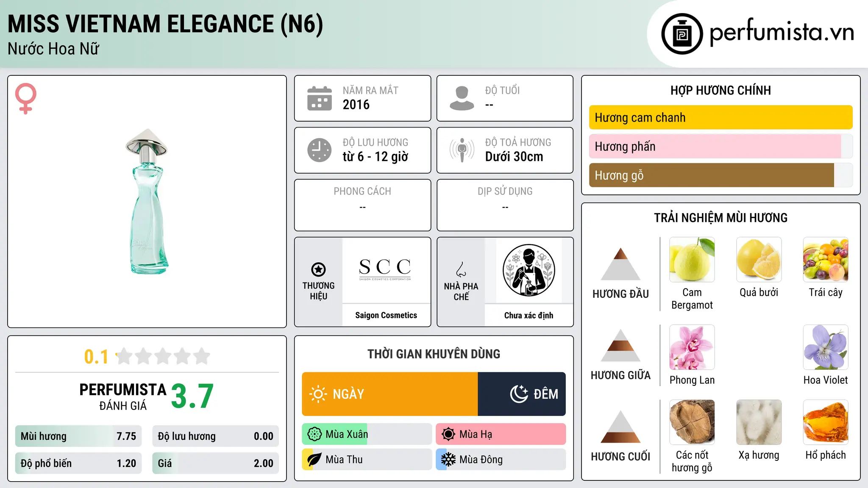The image size is (868, 488).
Task: Click the nose icon above Nhà pha chế
Action: click(461, 269)
